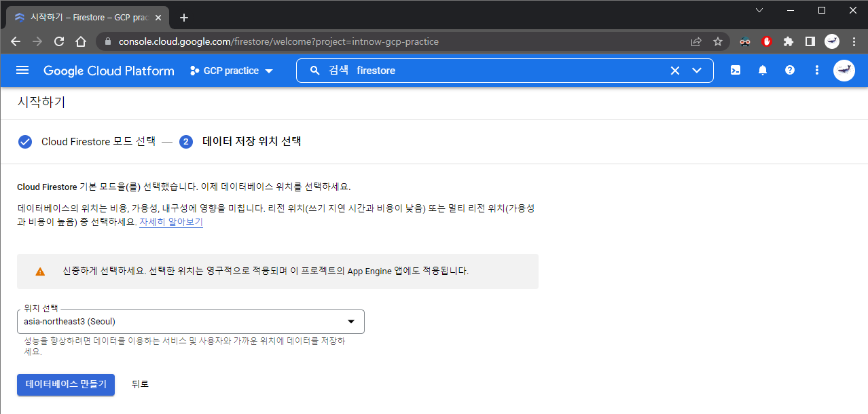Click the Google Cloud Platform logo
The image size is (868, 414).
click(x=109, y=71)
